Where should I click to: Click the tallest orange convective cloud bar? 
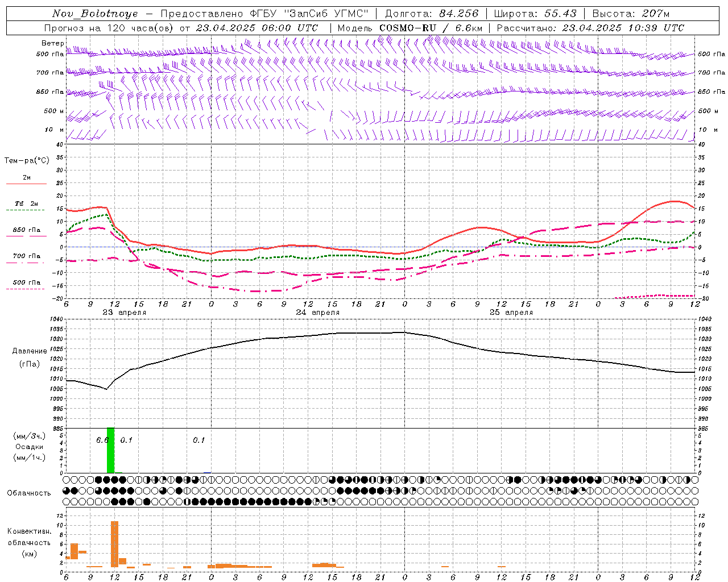pos(114,544)
